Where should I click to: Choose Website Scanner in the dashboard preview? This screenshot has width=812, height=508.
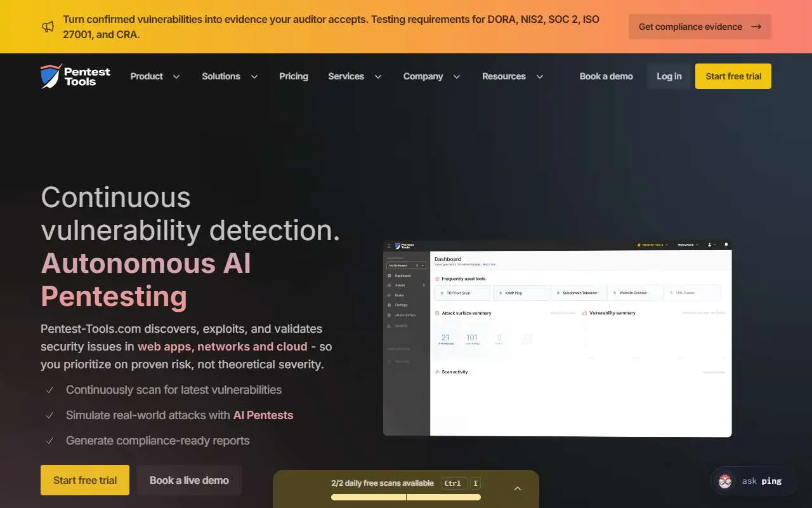click(x=636, y=293)
